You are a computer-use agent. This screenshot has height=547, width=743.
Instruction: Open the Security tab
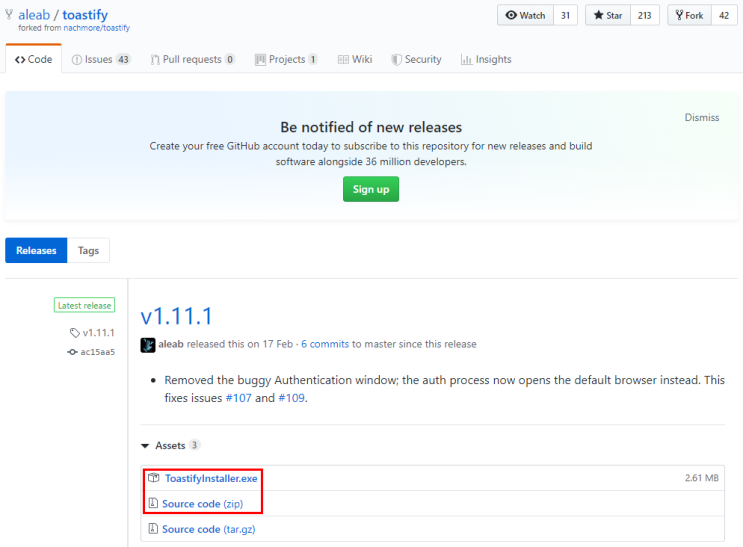point(417,59)
